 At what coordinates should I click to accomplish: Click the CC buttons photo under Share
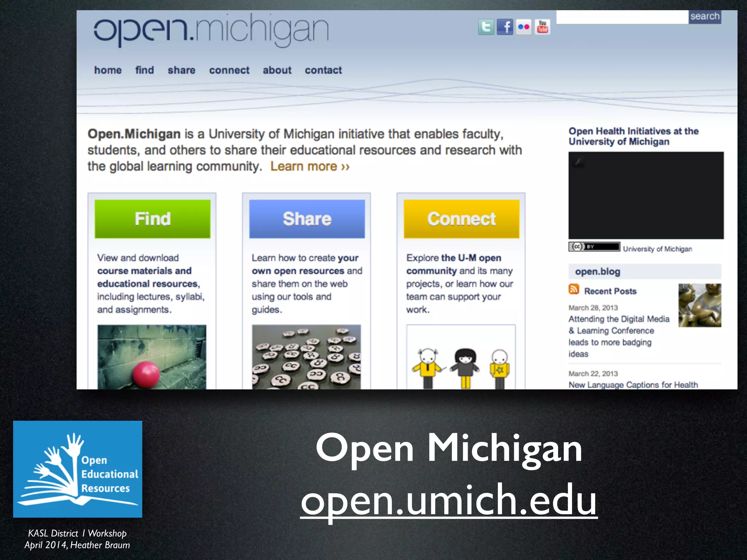click(306, 357)
